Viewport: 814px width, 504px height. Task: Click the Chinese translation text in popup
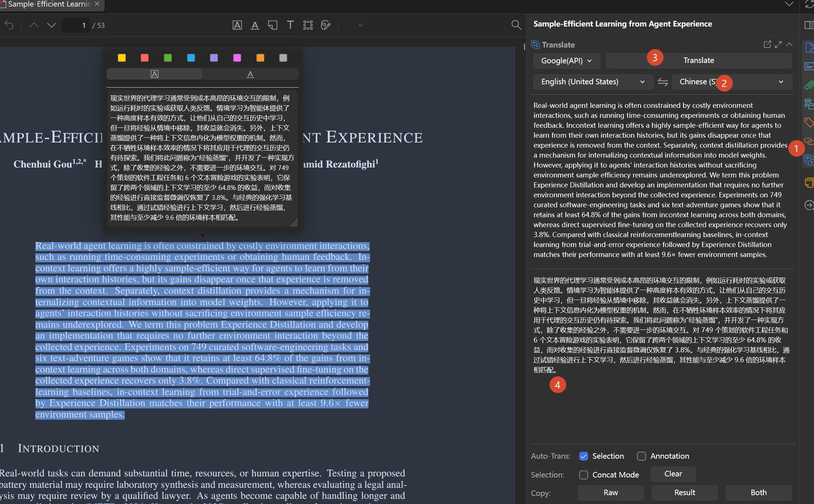point(202,158)
